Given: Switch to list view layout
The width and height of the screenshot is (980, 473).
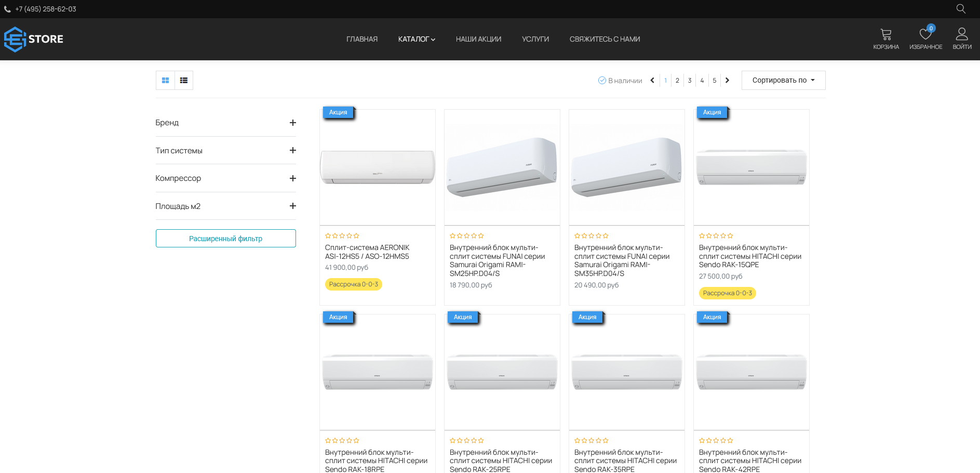Looking at the screenshot, I should [x=184, y=81].
